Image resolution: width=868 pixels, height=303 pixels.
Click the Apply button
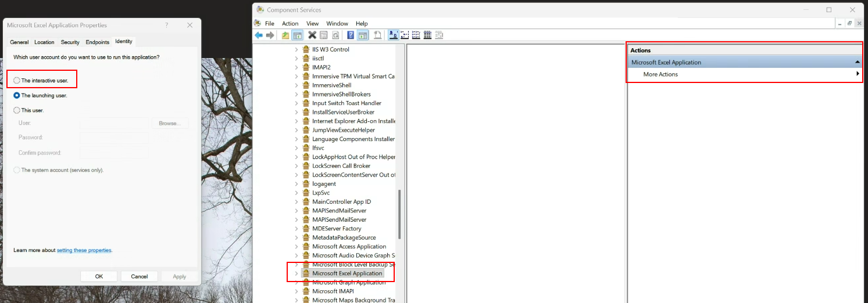180,276
